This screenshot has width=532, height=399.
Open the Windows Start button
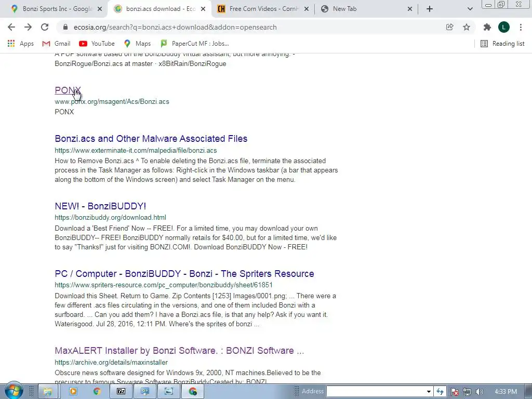tap(14, 391)
